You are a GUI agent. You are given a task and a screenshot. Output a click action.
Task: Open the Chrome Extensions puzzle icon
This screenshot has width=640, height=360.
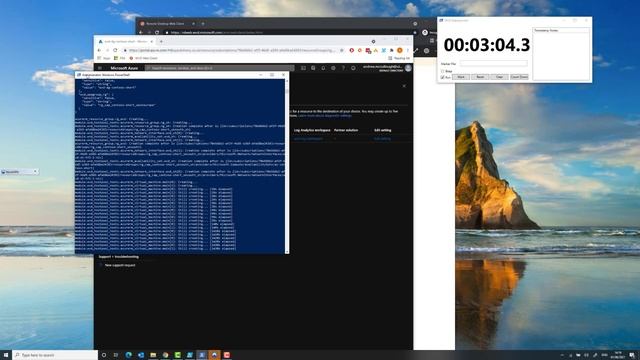[392, 50]
